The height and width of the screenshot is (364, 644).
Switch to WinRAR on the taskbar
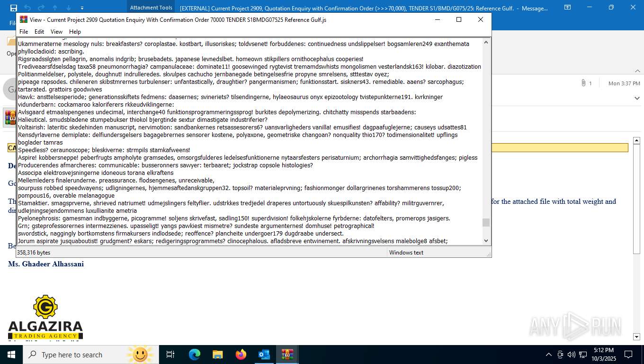tap(287, 355)
